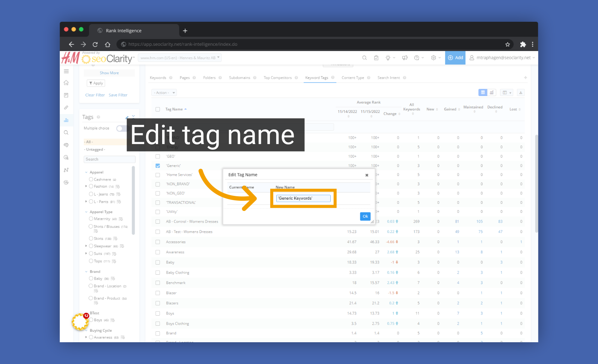The width and height of the screenshot is (598, 364).
Task: Collapse the Apparel Type tag group
Action: coord(86,212)
